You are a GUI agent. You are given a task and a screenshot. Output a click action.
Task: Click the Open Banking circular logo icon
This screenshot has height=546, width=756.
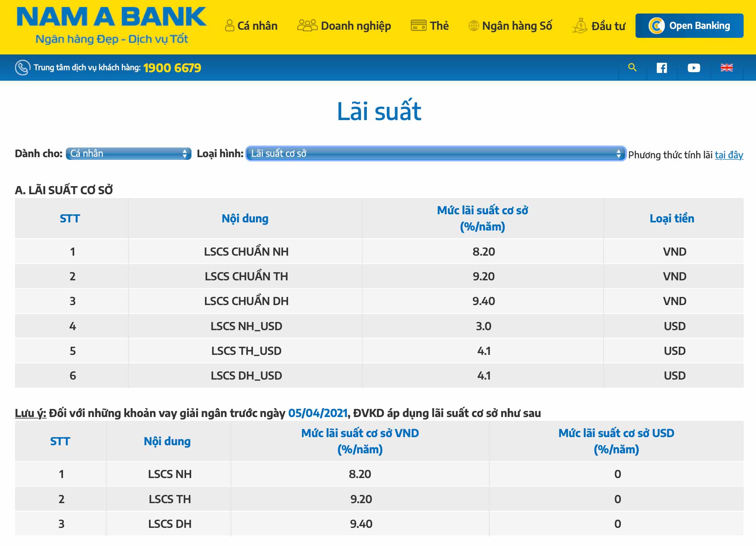(x=656, y=26)
